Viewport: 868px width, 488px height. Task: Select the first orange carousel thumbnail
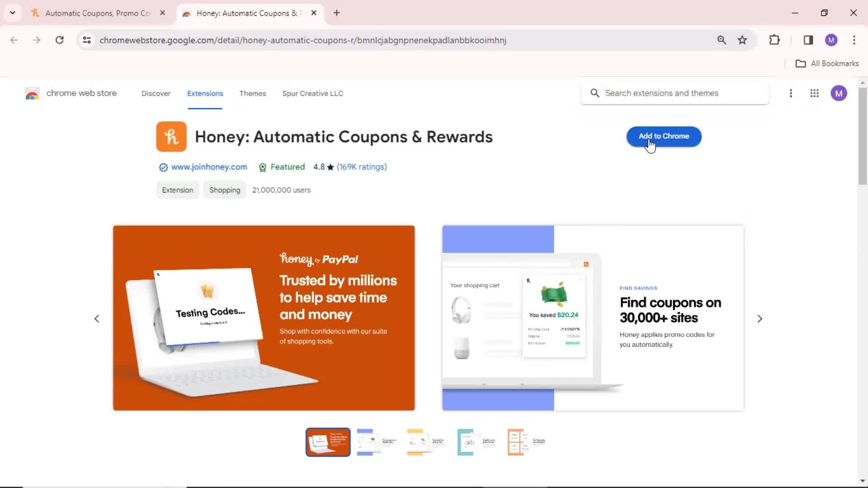pyautogui.click(x=328, y=442)
